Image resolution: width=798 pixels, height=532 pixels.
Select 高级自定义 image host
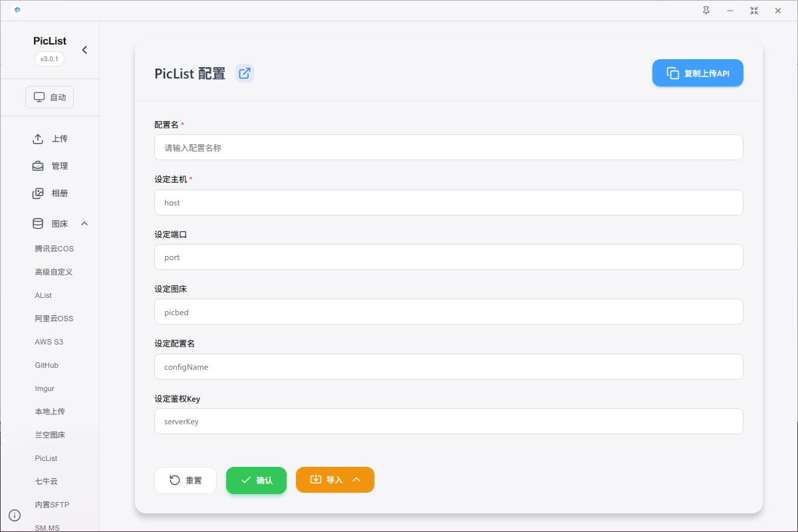54,272
